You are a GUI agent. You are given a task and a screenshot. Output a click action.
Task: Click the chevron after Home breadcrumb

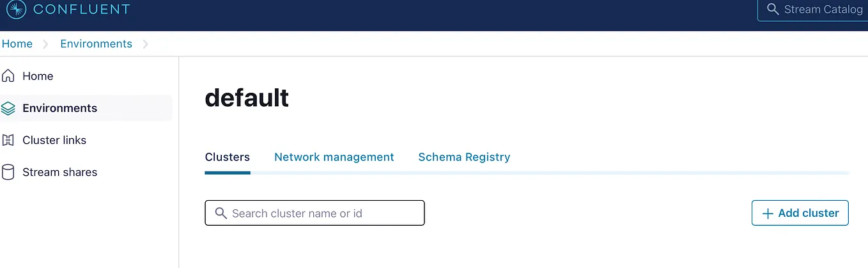tap(45, 44)
